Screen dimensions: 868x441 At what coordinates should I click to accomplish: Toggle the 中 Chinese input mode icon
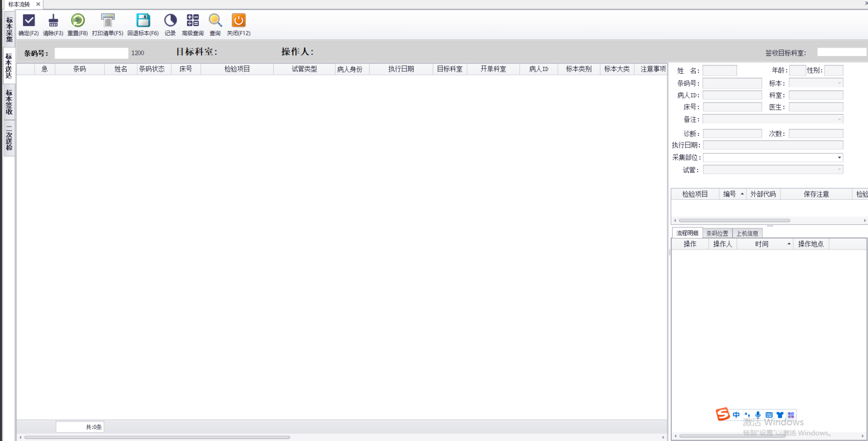[736, 415]
